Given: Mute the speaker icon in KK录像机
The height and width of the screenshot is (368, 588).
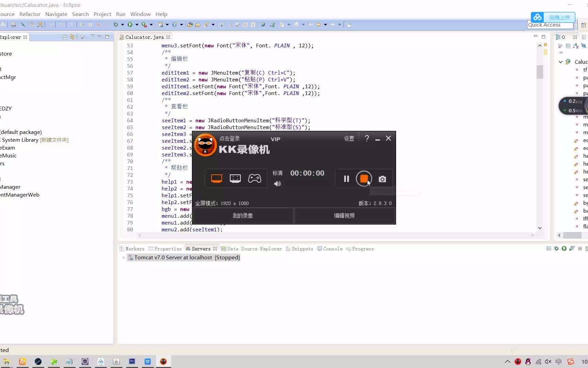Looking at the screenshot, I should click(277, 184).
